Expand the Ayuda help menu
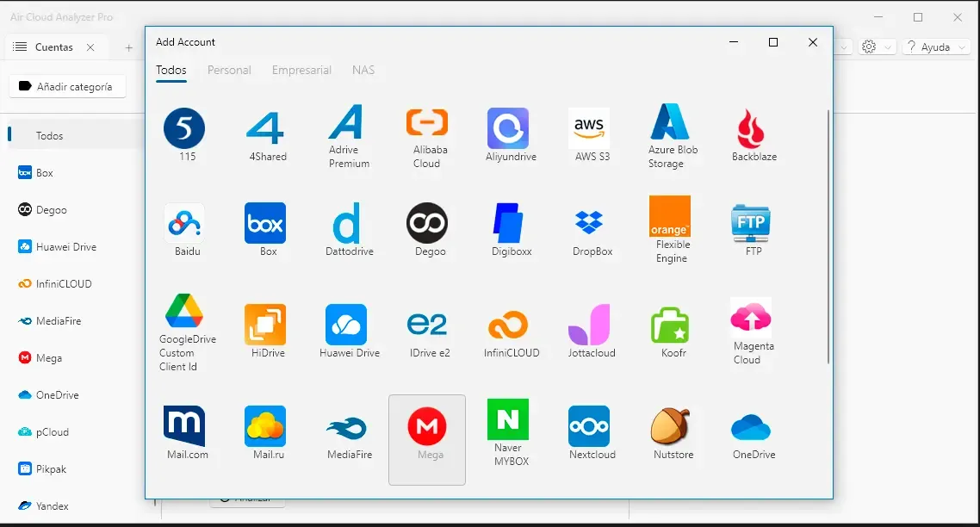 tap(935, 46)
